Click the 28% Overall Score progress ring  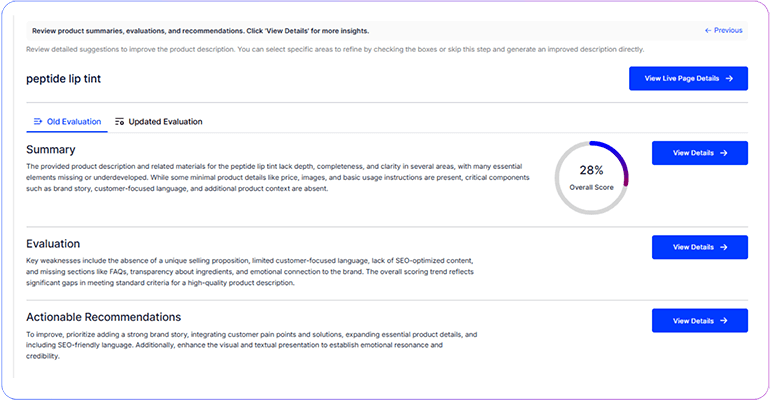[591, 178]
